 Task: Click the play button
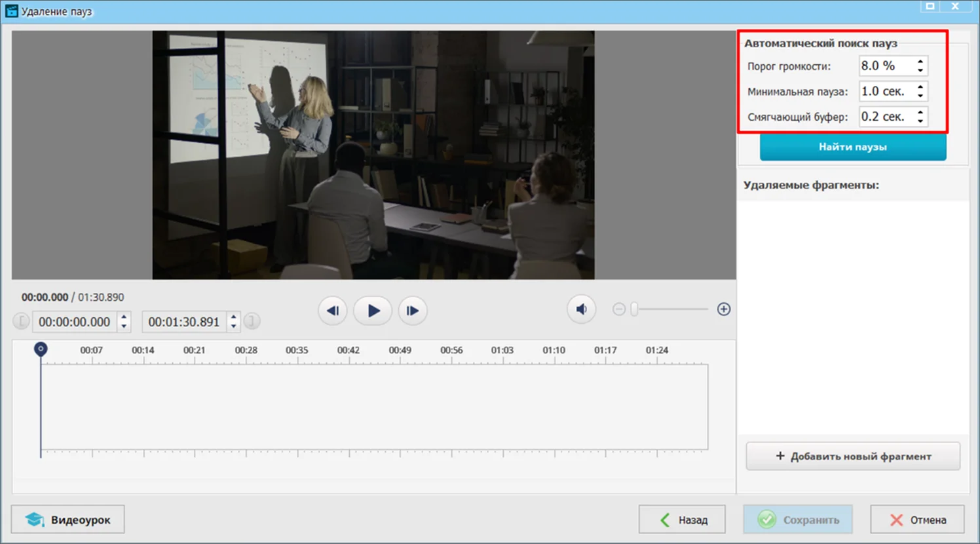373,311
